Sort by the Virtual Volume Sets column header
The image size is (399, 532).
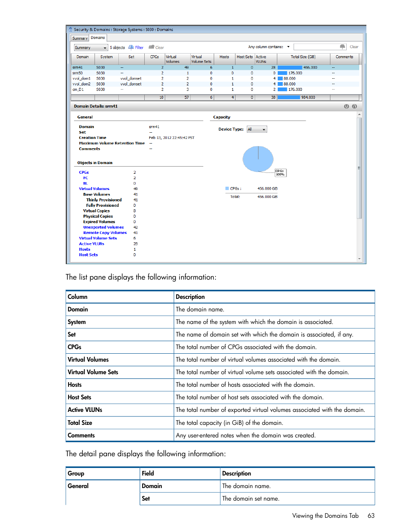point(202,59)
